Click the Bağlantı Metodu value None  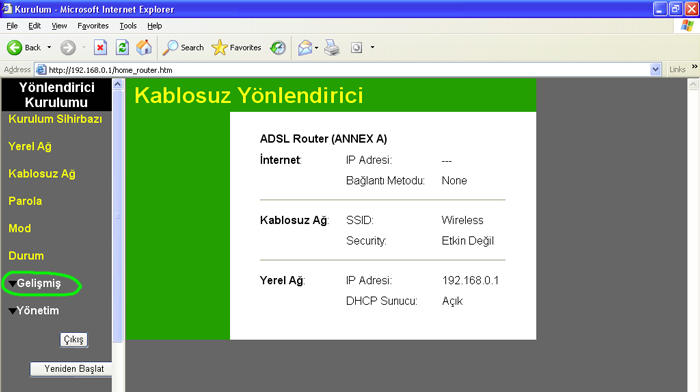tap(454, 181)
